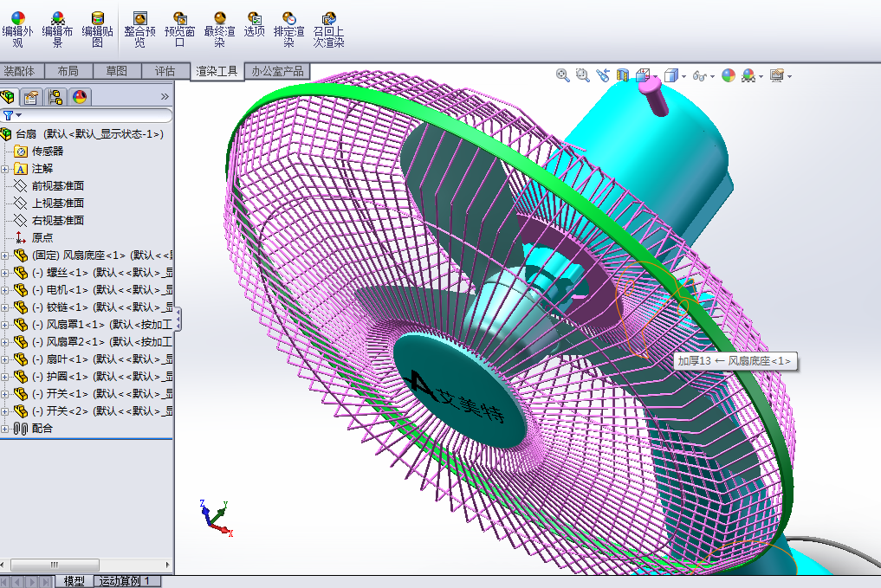Switch to PropertyManager tab icon
Viewport: 881px width, 588px height.
31,97
